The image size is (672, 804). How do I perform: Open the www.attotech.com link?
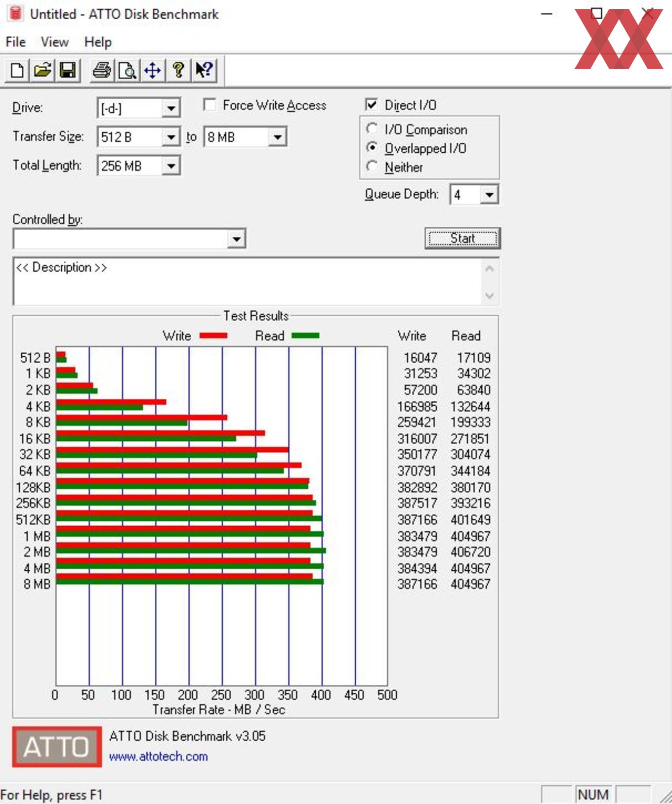158,756
